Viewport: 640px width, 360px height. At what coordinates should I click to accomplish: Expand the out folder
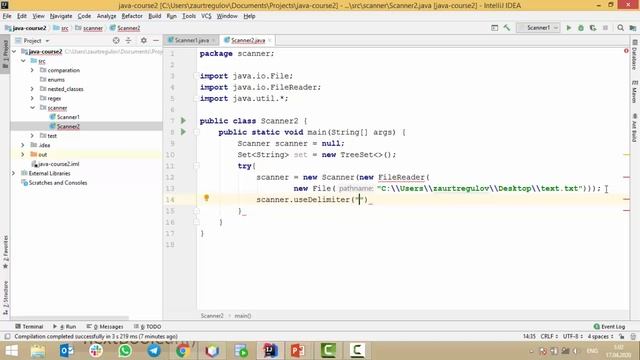click(x=23, y=154)
